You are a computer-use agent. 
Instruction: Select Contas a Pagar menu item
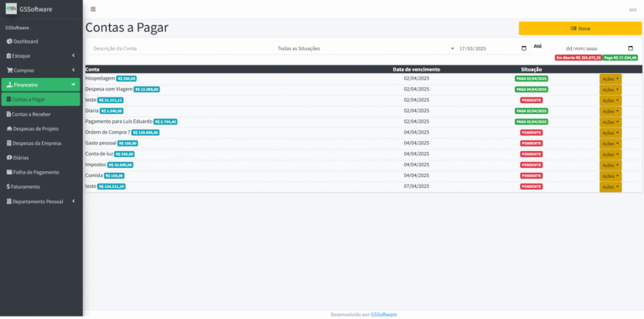(40, 99)
